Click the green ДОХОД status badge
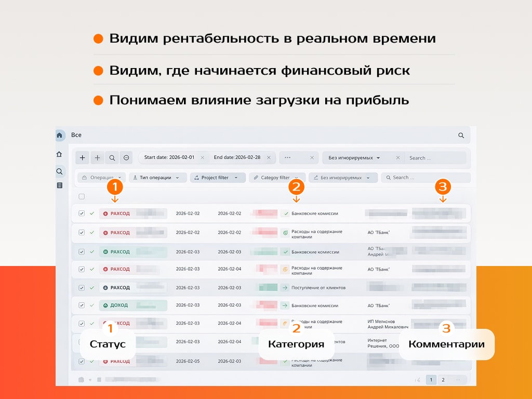 coord(133,305)
